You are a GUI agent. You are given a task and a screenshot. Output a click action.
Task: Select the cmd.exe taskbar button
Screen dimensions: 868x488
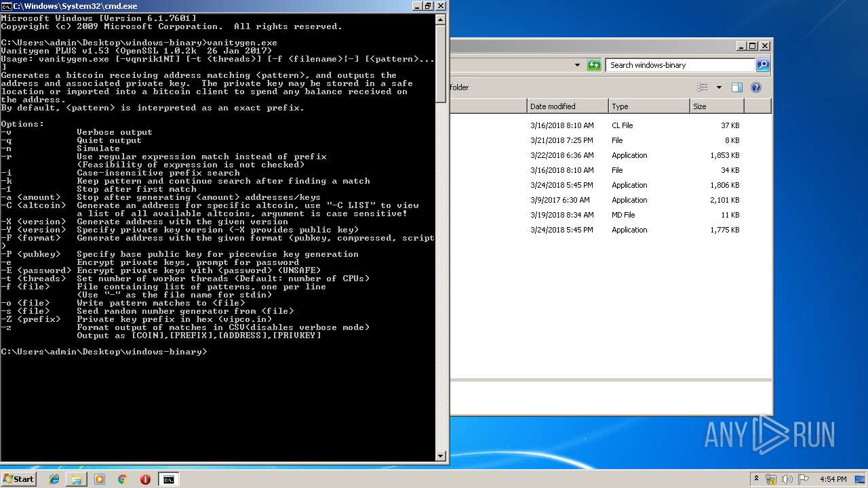[x=168, y=479]
